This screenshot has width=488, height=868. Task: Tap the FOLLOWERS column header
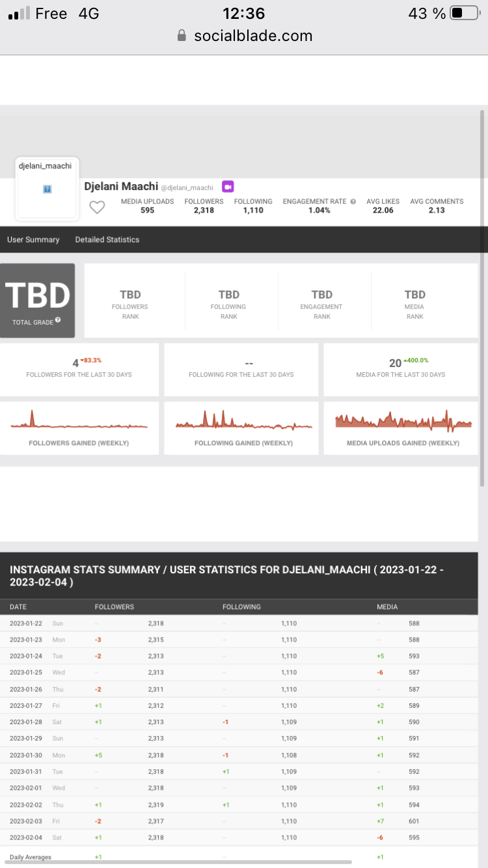pos(115,607)
